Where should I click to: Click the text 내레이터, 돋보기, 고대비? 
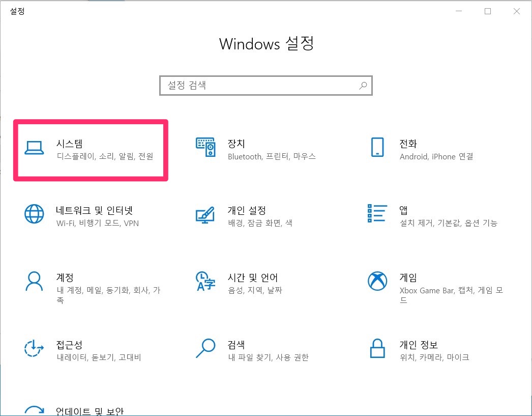pos(99,357)
